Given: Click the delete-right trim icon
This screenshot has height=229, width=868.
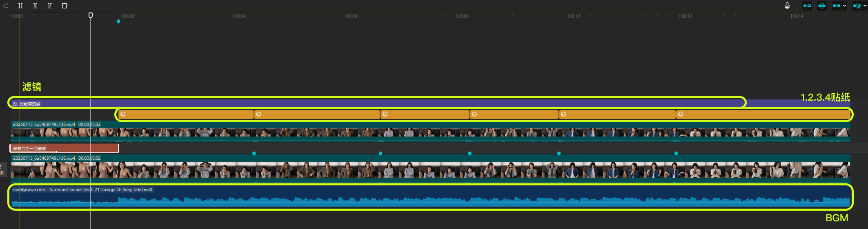Looking at the screenshot, I should (x=50, y=6).
